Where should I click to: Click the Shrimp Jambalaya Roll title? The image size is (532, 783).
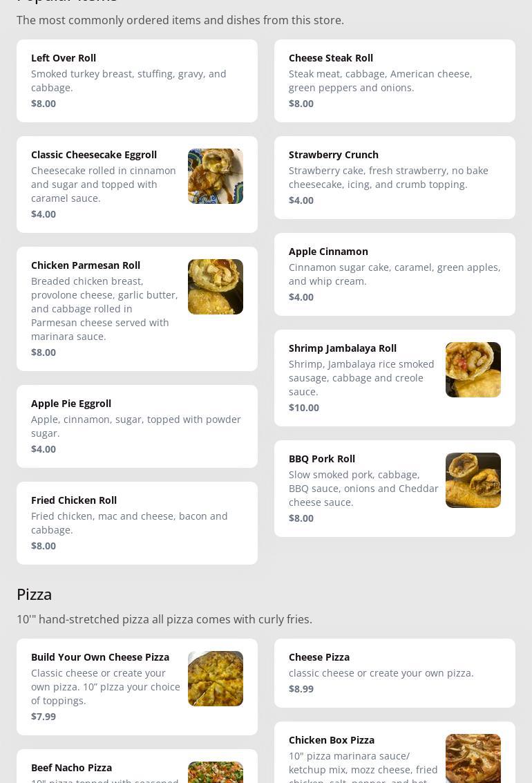coord(343,348)
